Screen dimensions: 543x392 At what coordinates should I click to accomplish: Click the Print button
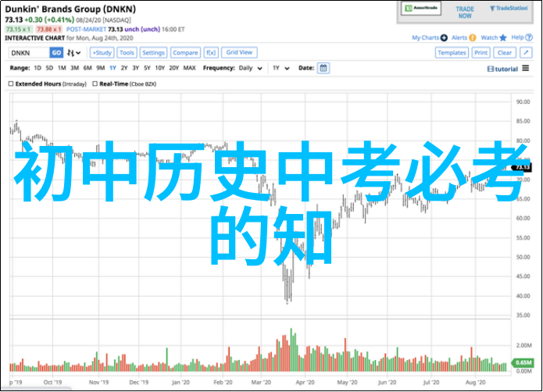(x=481, y=53)
